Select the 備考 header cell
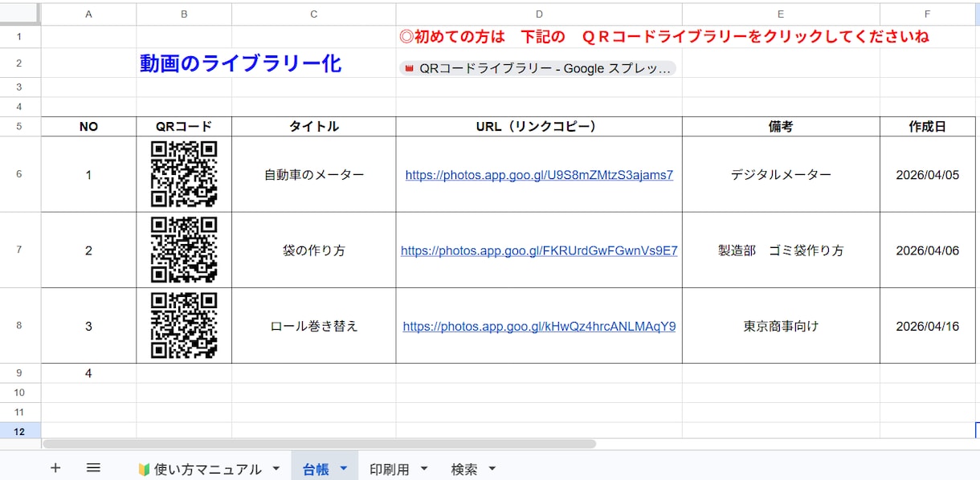 781,127
